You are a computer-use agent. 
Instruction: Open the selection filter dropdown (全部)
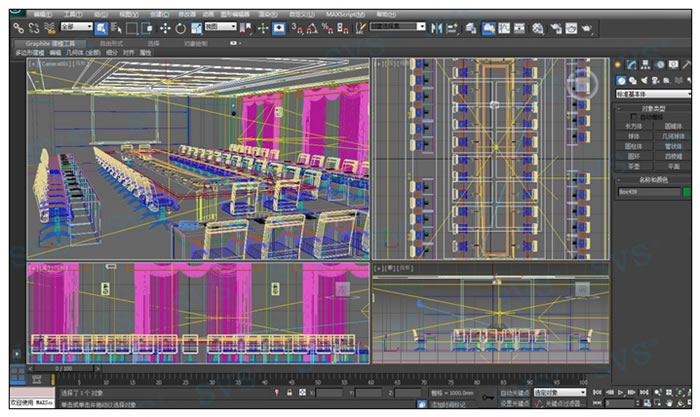tap(76, 28)
